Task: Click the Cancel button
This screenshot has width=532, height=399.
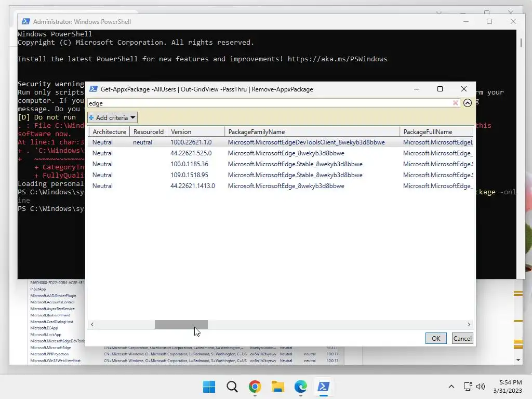Action: (462, 338)
